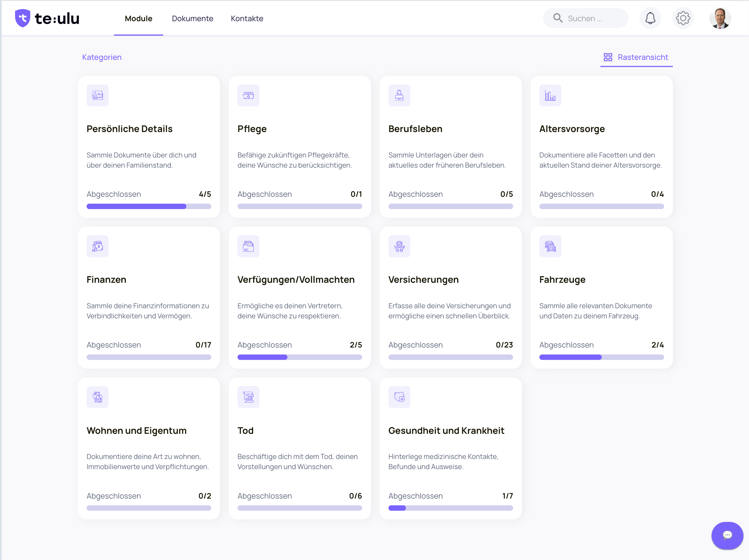Click the Berufsleben card icon
Image resolution: width=749 pixels, height=560 pixels.
tap(399, 95)
